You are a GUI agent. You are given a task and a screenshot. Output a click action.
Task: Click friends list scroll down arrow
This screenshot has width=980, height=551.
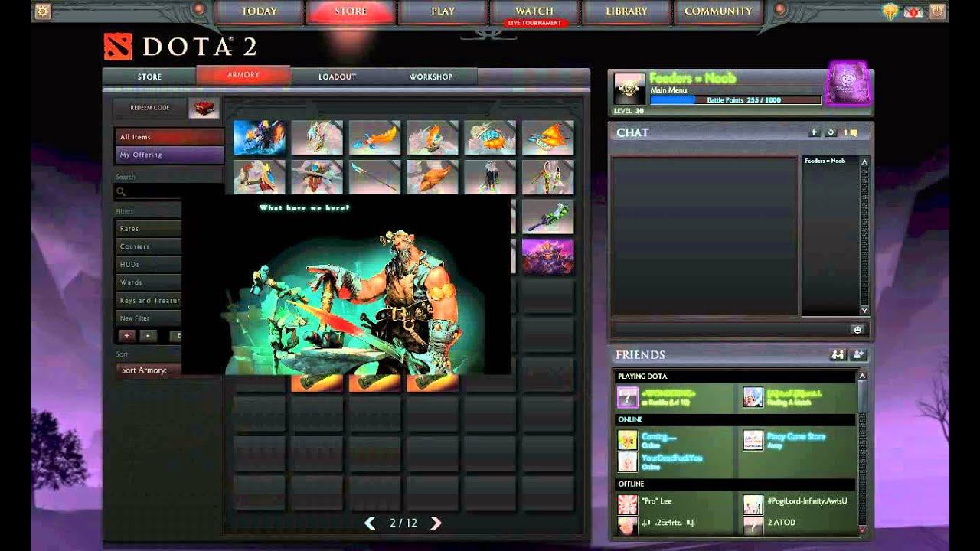click(863, 529)
